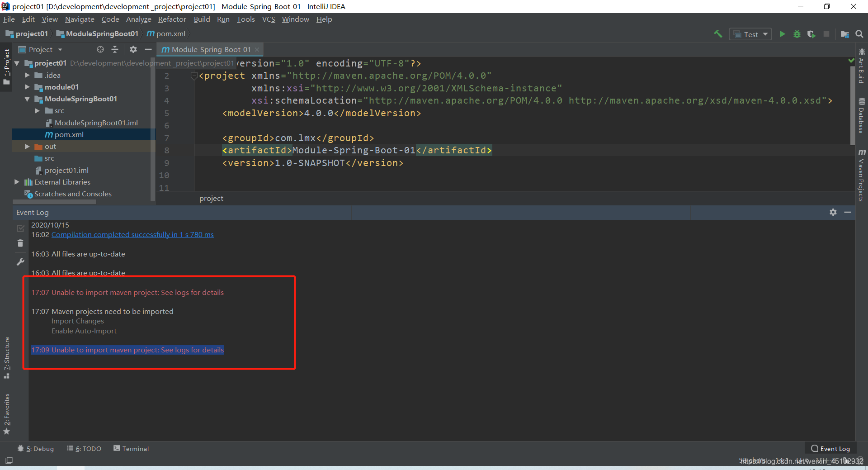Screen dimensions: 868x470
Task: Click Enable Auto-Import link
Action: [x=84, y=331]
